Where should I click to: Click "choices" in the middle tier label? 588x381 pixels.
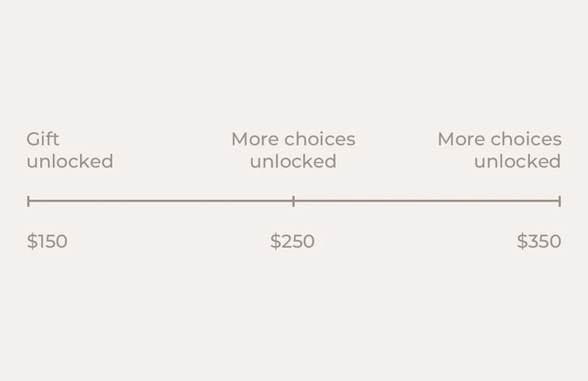[320, 140]
